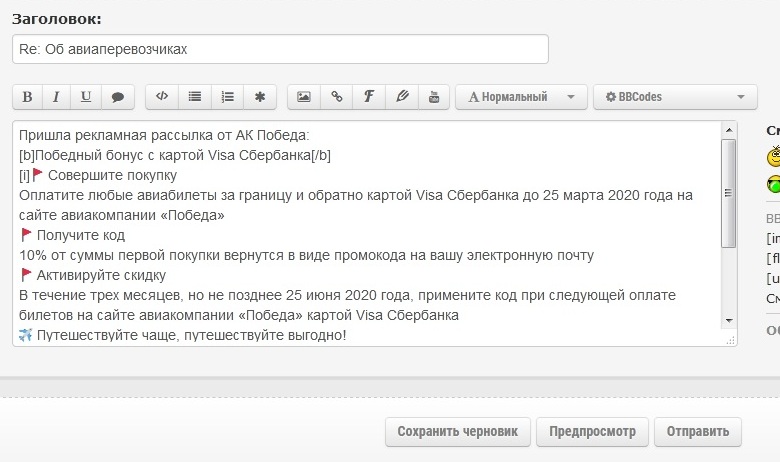Create a numbered list
Screen dimensions: 780x462
[x=228, y=97]
